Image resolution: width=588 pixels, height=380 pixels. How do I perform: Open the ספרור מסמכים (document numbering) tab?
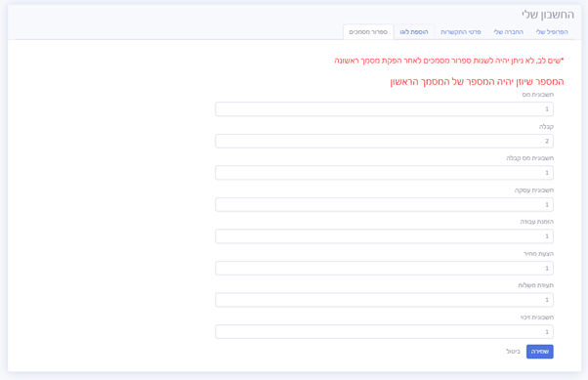coord(368,32)
